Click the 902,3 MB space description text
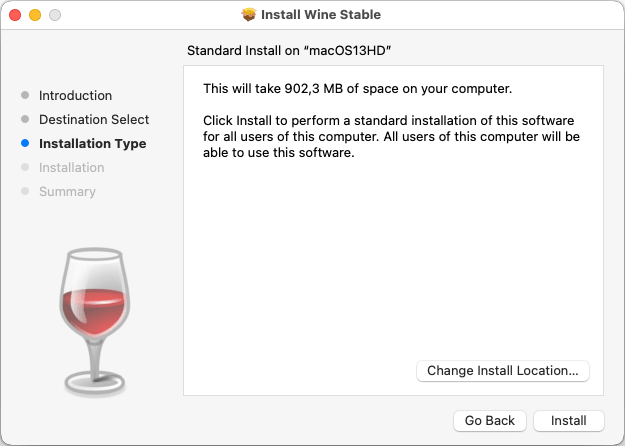Screen dimensions: 625x446 [358, 88]
